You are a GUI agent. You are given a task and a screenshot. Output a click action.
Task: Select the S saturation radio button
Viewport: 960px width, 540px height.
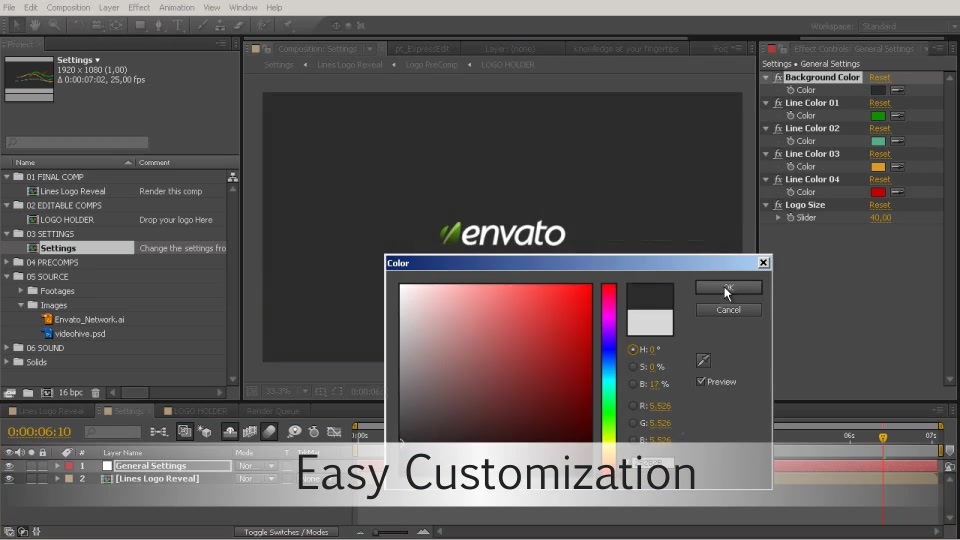632,367
